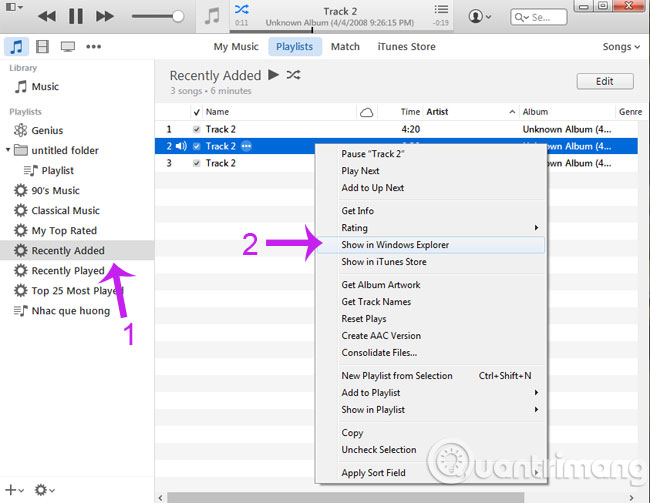Select the Music library view icon
The image size is (650, 503).
pos(17,46)
